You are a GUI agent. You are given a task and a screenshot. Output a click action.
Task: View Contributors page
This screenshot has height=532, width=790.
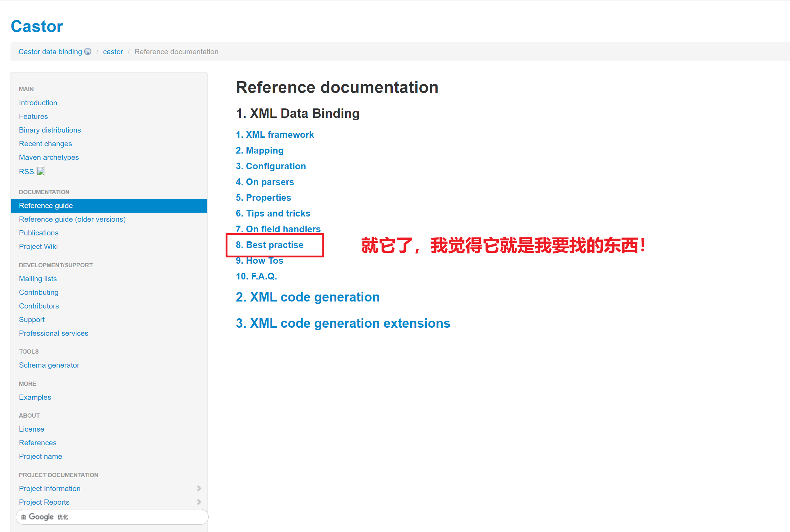39,306
